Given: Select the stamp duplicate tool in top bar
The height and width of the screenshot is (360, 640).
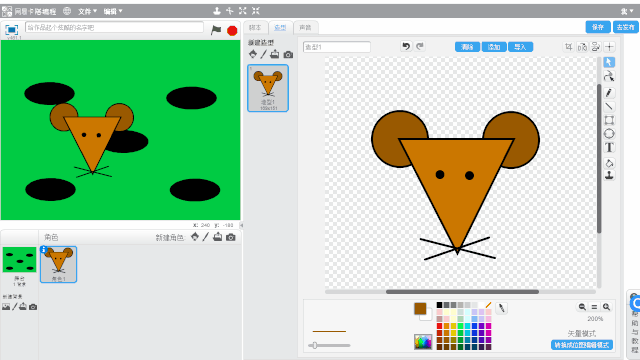Looking at the screenshot, I should coord(217,11).
